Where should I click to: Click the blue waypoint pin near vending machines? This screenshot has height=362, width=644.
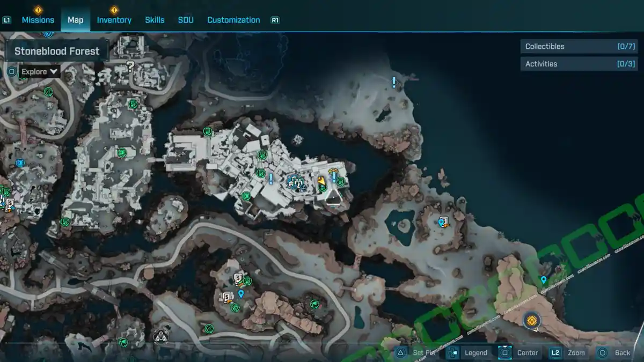click(241, 293)
